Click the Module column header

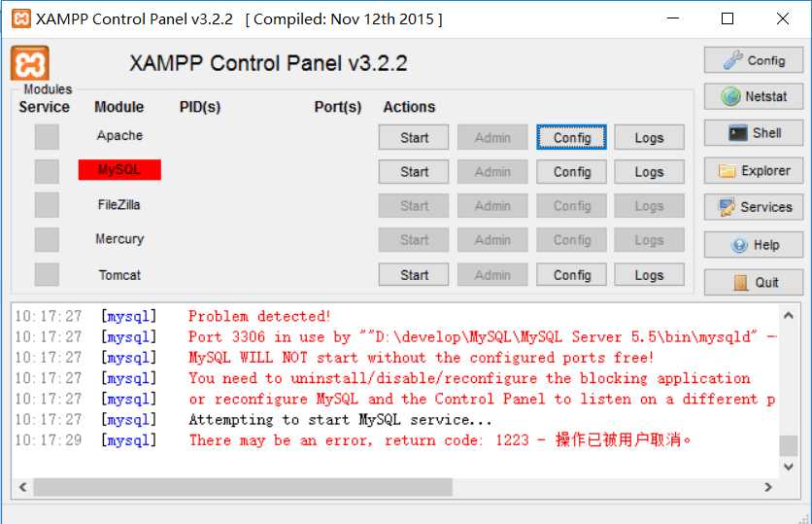(x=119, y=107)
